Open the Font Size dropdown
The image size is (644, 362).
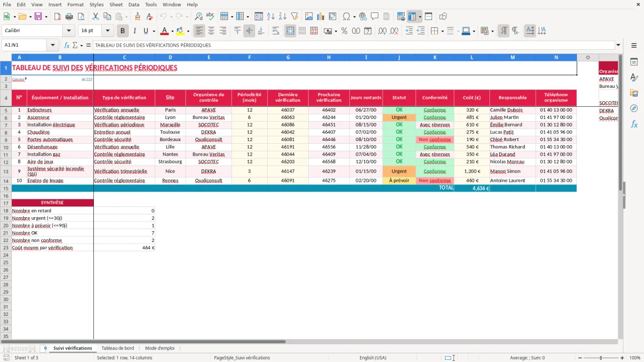[x=107, y=31]
